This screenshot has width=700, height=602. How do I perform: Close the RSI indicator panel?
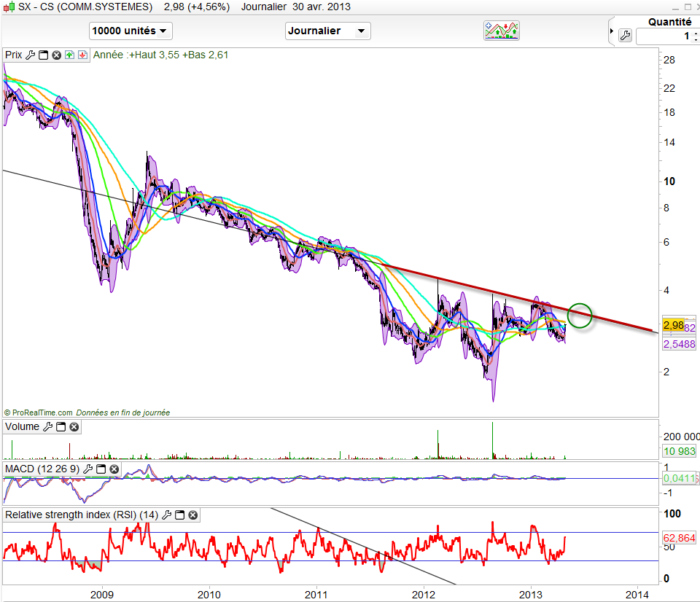click(192, 515)
